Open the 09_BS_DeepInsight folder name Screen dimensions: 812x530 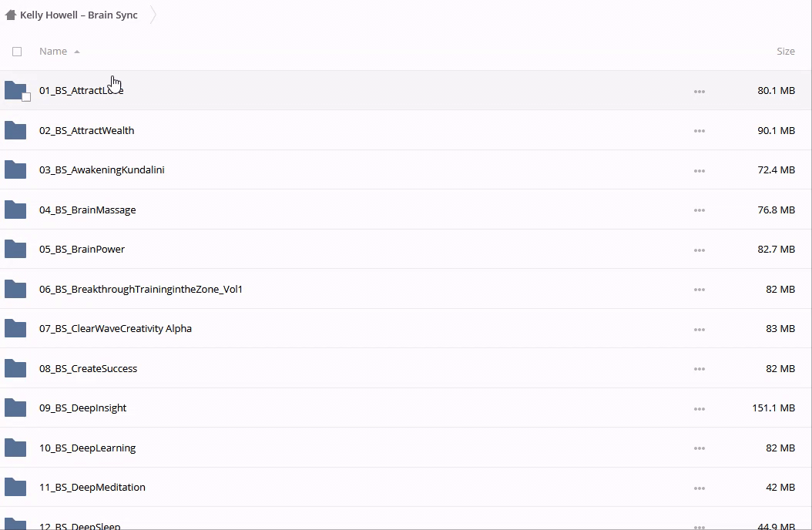(x=83, y=408)
